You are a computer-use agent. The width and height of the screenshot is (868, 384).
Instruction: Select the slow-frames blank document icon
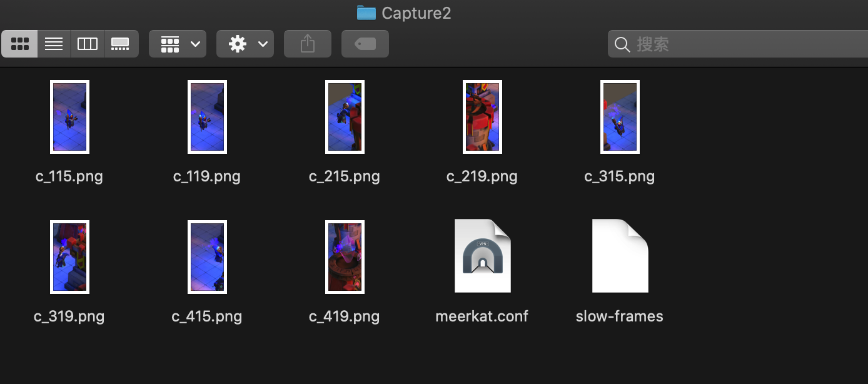[620, 256]
